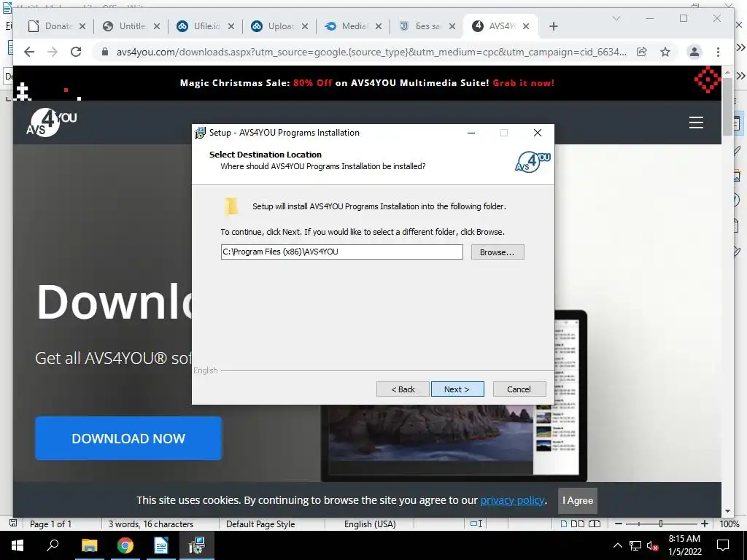Close the active AVS4YOU tab
Viewport: 747px width, 560px height.
526,26
